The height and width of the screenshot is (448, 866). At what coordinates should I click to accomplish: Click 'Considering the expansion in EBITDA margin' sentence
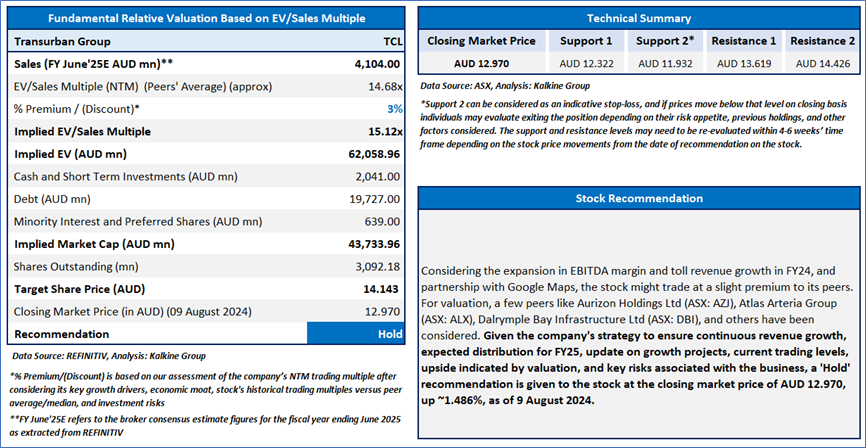637,280
